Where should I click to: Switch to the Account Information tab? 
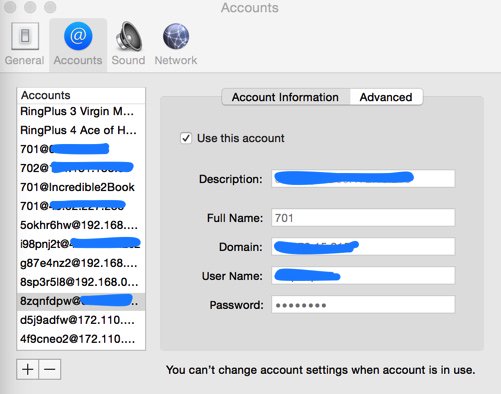286,97
